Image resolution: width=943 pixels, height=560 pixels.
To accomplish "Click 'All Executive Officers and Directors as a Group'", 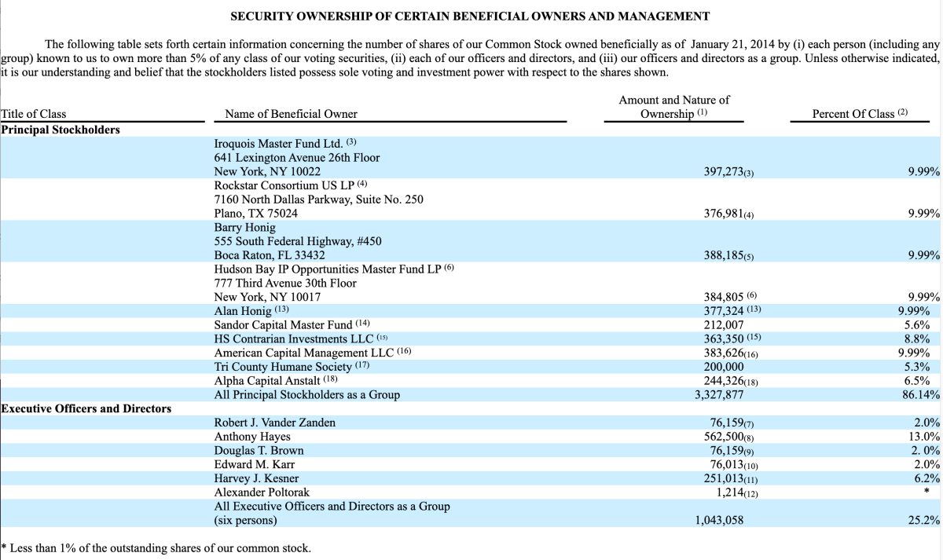I will pyautogui.click(x=332, y=507).
